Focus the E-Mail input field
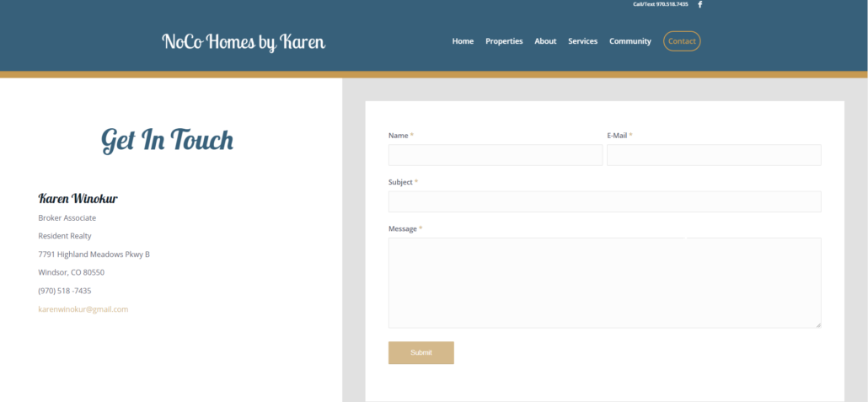This screenshot has height=402, width=868. [x=714, y=155]
